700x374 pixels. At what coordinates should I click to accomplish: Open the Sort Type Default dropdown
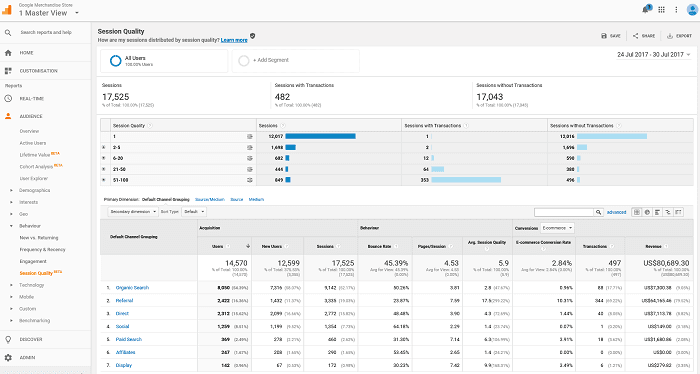pos(194,212)
